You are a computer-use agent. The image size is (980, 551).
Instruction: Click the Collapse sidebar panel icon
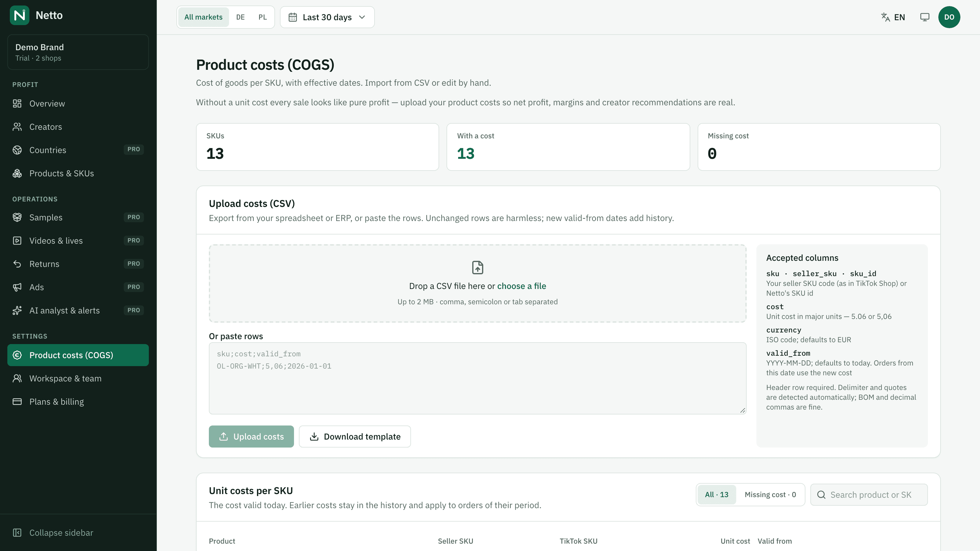tap(17, 532)
